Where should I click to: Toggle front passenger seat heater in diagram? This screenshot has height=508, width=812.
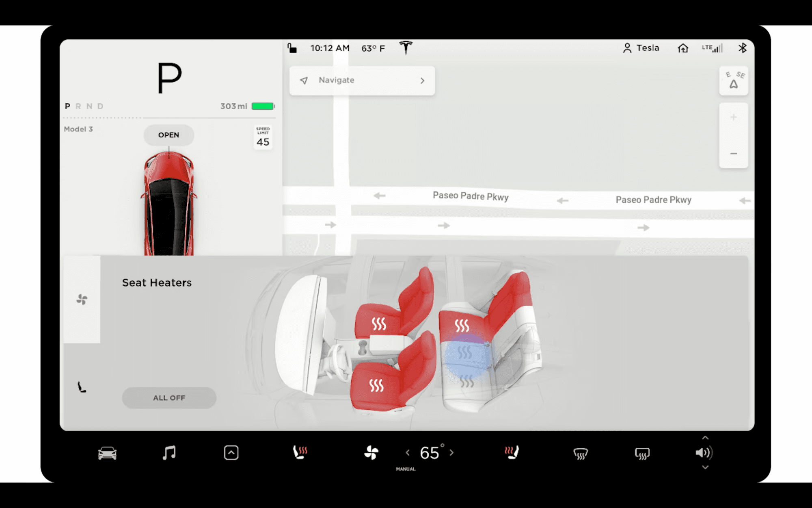point(379,324)
